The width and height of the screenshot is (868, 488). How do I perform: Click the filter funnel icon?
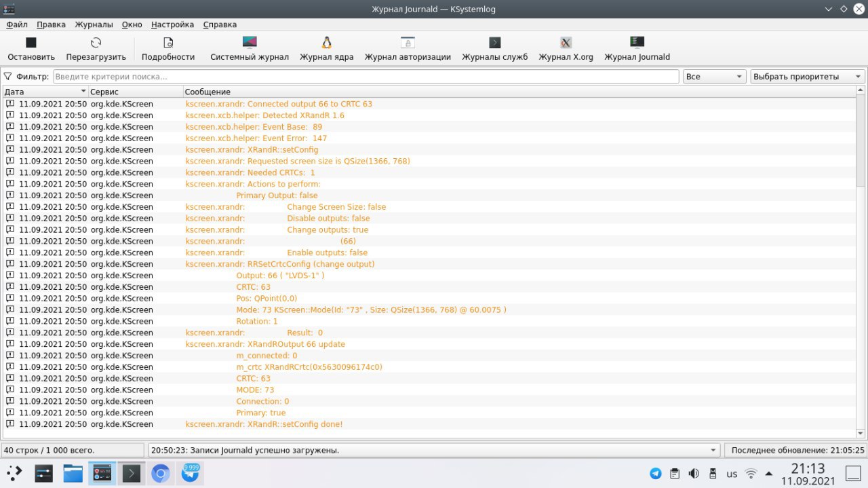8,77
